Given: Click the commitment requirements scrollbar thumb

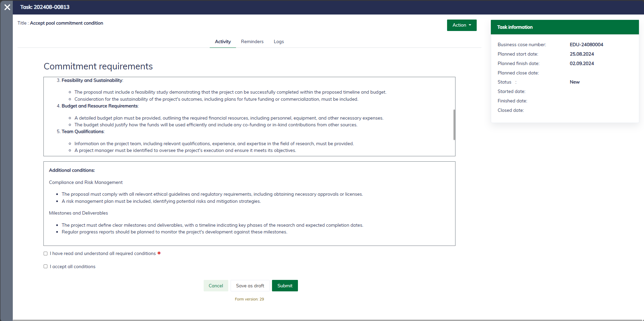Looking at the screenshot, I should tap(454, 125).
